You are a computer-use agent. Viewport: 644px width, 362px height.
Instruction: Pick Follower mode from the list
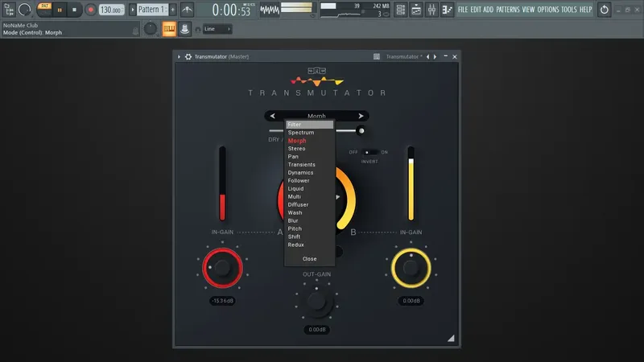tap(310, 180)
